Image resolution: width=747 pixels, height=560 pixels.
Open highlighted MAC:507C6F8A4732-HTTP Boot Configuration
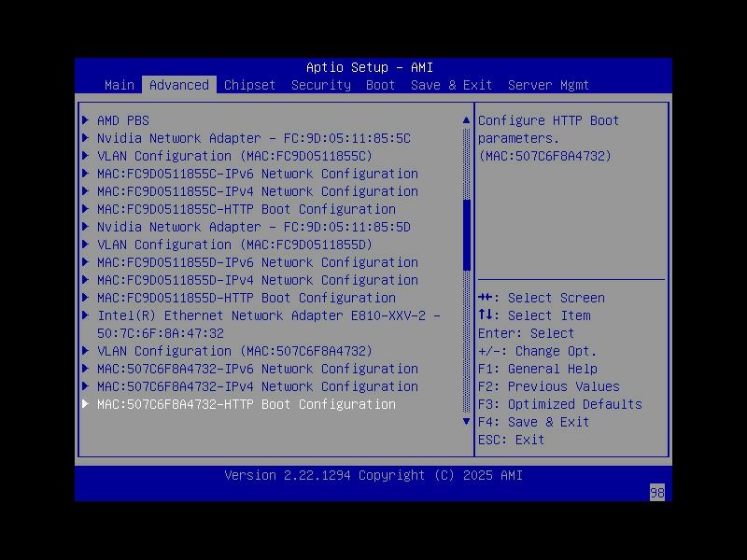click(x=247, y=404)
